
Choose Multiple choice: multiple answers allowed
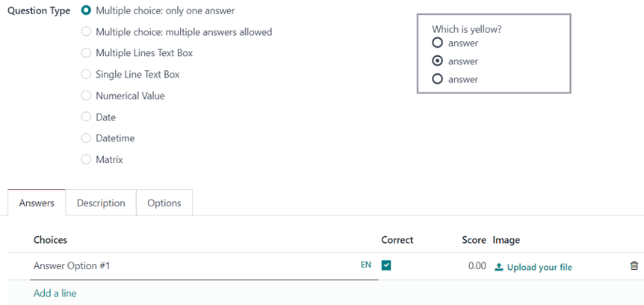[x=87, y=32]
